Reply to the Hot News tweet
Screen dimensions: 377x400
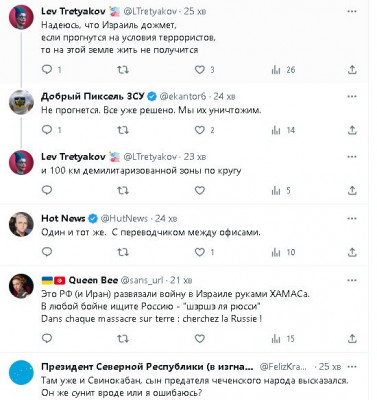pyautogui.click(x=47, y=252)
